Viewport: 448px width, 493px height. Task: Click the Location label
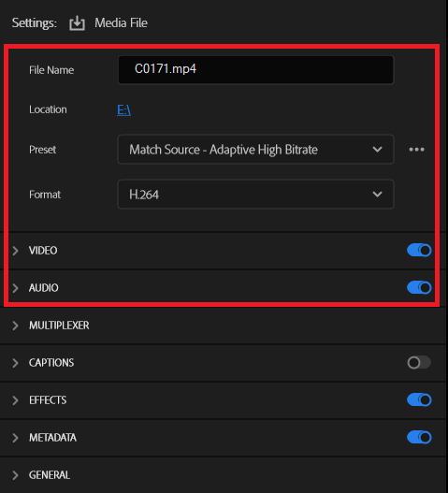48,109
